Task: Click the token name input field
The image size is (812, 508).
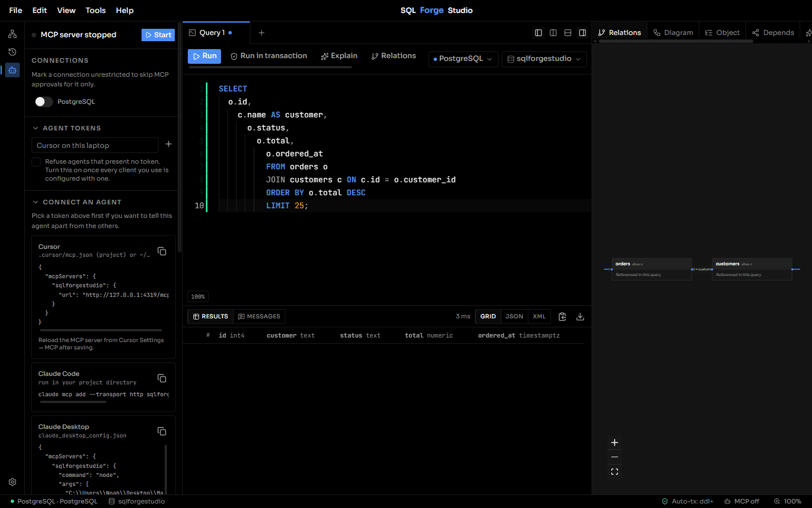Action: (x=95, y=145)
